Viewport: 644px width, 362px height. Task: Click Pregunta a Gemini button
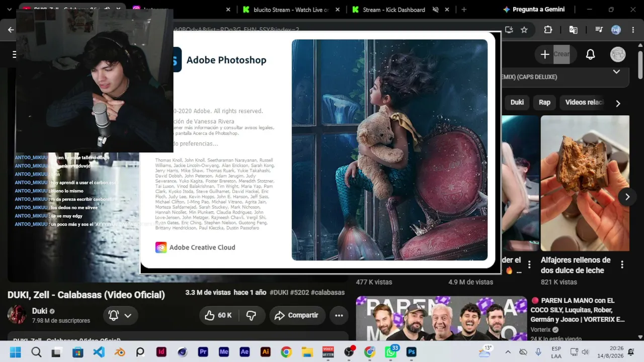[533, 10]
